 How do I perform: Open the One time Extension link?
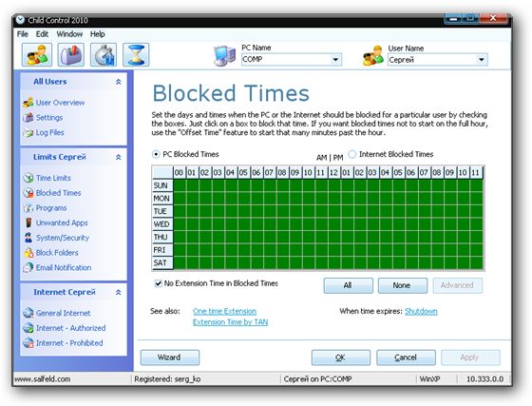tap(224, 311)
